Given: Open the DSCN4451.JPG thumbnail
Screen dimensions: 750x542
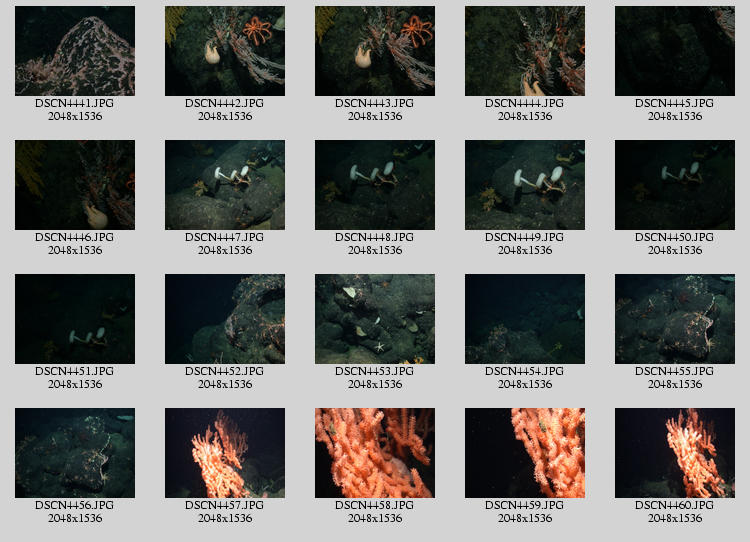Looking at the screenshot, I should pos(75,319).
